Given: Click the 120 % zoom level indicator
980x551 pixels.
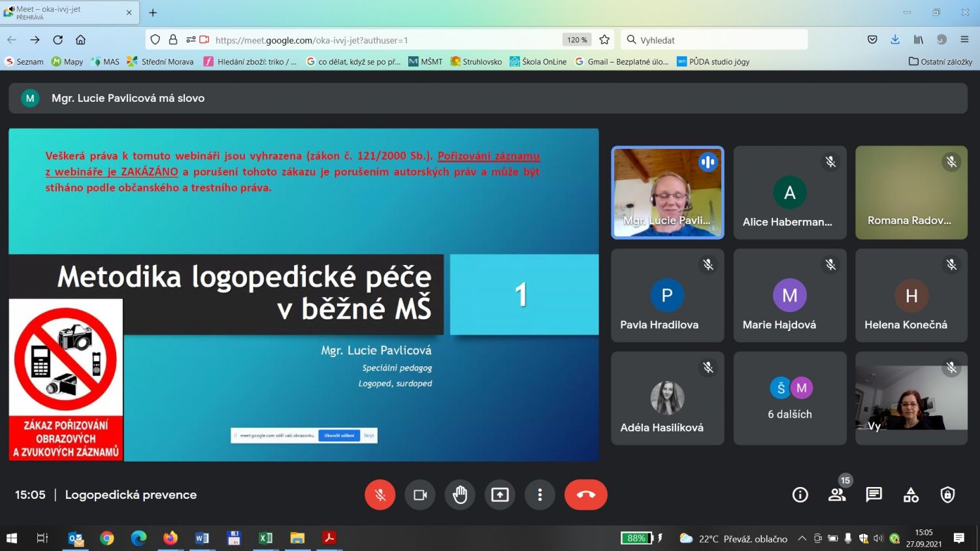Looking at the screenshot, I should 576,40.
